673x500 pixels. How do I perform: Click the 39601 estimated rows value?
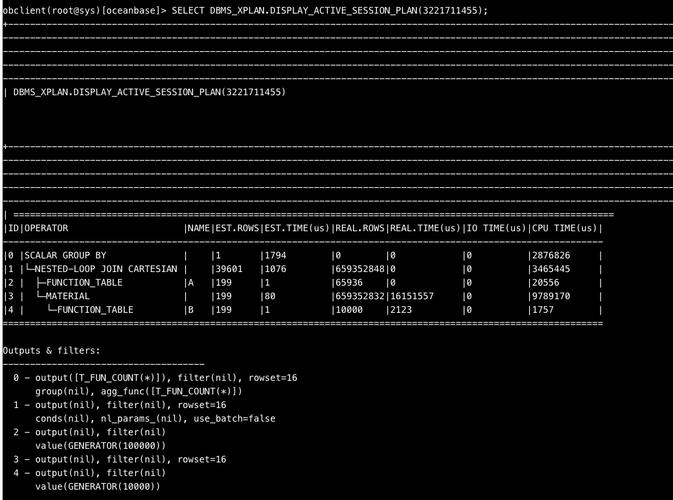tap(229, 269)
